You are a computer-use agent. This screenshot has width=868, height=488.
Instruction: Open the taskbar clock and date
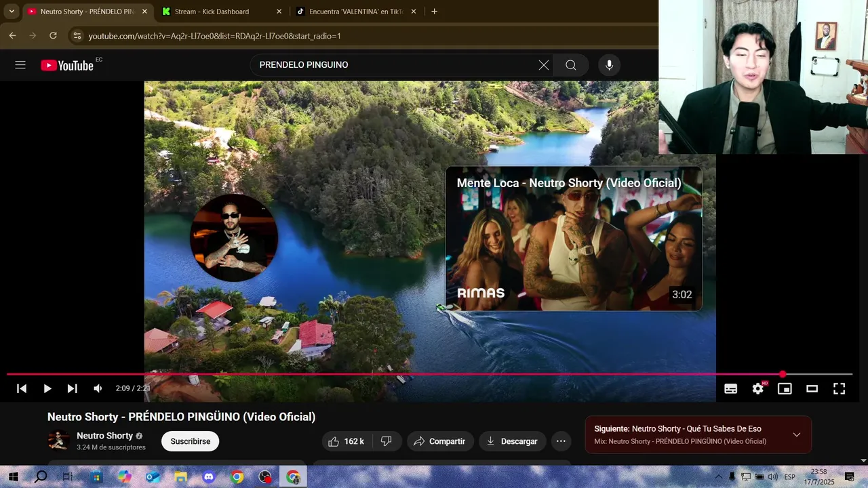(818, 477)
